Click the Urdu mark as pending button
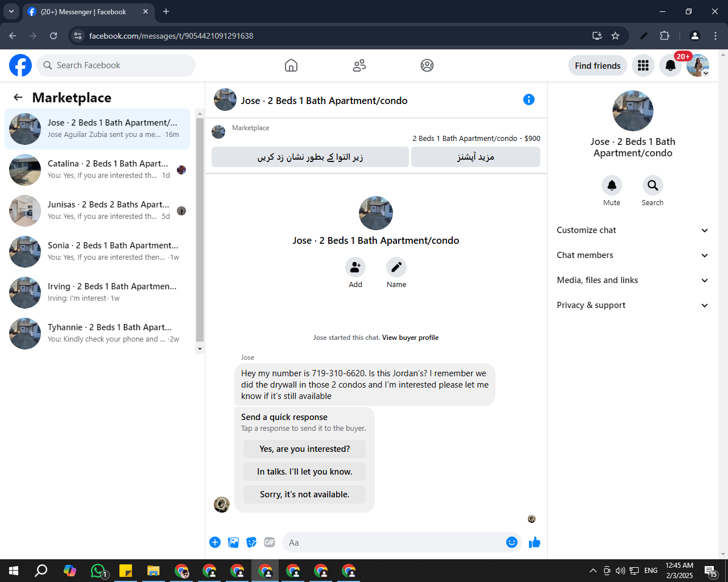Screen dimensions: 728x582 [x=310, y=157]
